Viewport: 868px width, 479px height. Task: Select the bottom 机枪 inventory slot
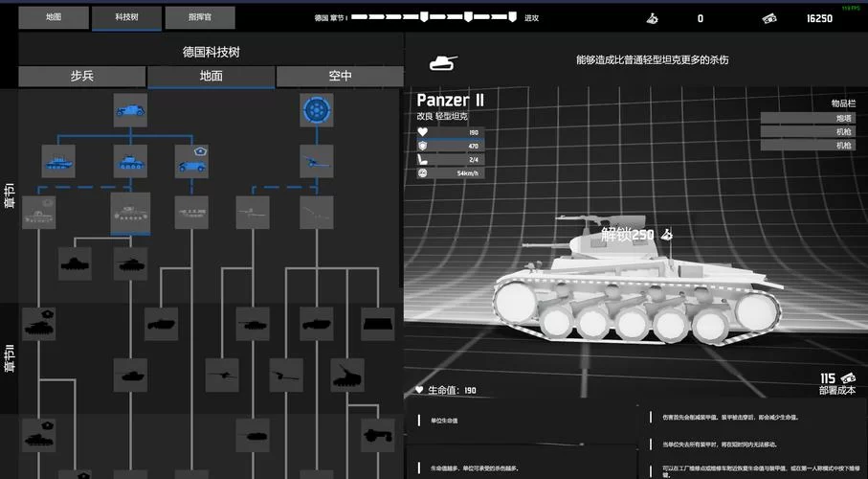808,146
